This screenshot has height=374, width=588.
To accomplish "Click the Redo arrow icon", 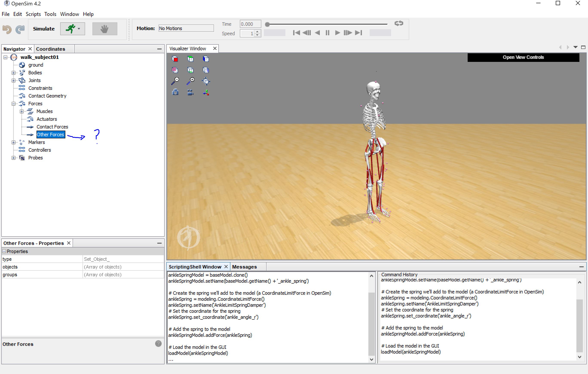I will coord(20,29).
